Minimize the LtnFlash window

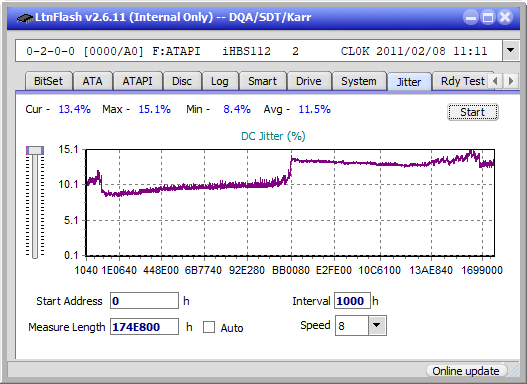(x=471, y=17)
